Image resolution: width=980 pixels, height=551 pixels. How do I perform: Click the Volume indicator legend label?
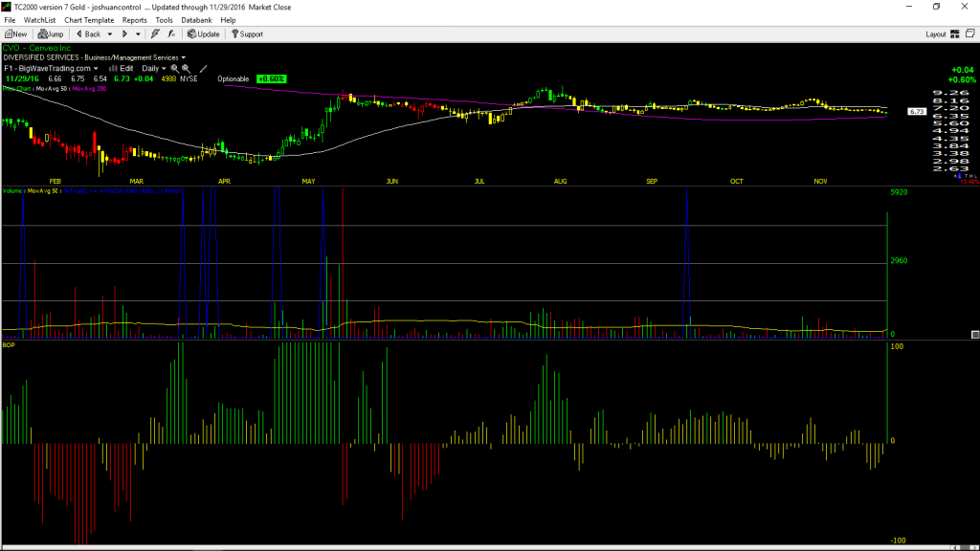(11, 190)
